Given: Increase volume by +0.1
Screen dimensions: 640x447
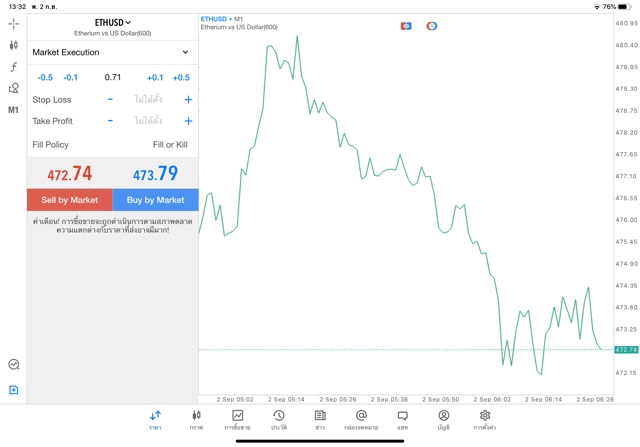Looking at the screenshot, I should click(155, 77).
